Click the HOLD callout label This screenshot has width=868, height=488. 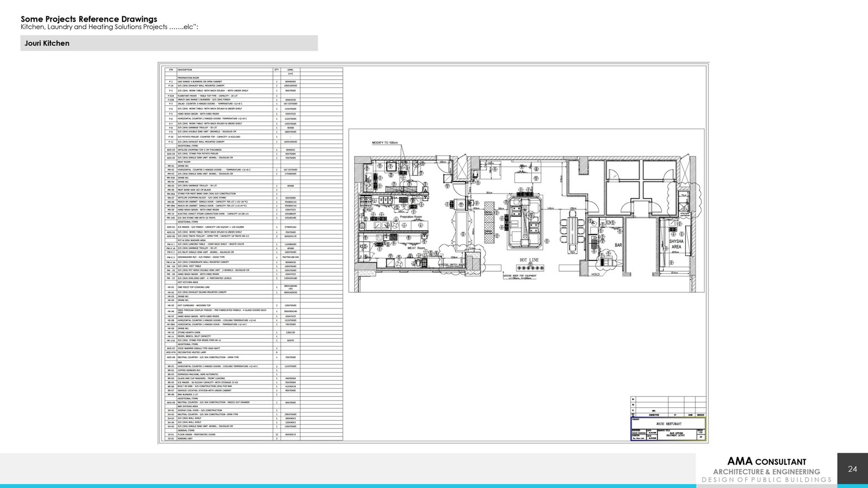(x=596, y=274)
